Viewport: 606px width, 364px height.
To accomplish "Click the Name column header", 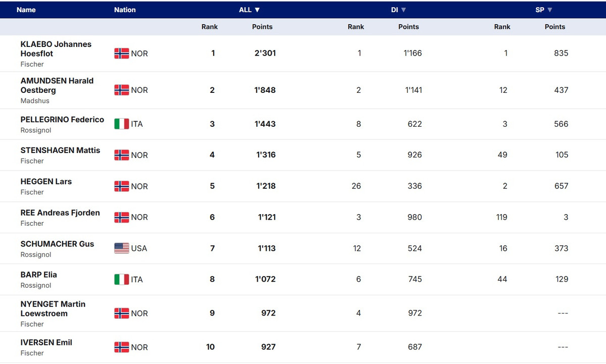I will [26, 10].
